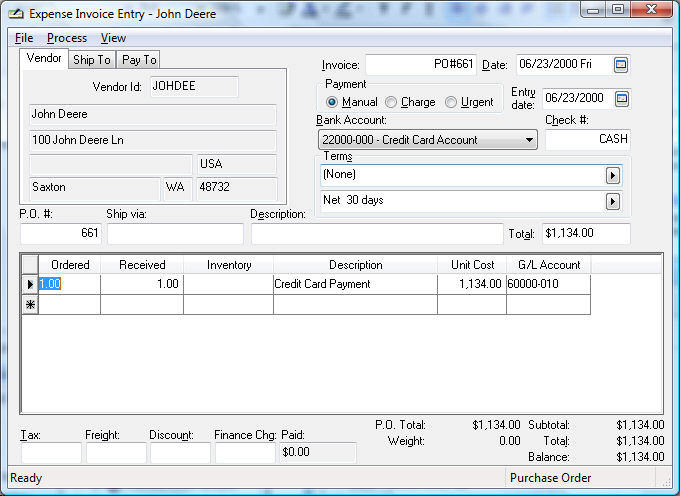680x496 pixels.
Task: Maximize the Expense Invoice Entry window
Action: (618, 9)
